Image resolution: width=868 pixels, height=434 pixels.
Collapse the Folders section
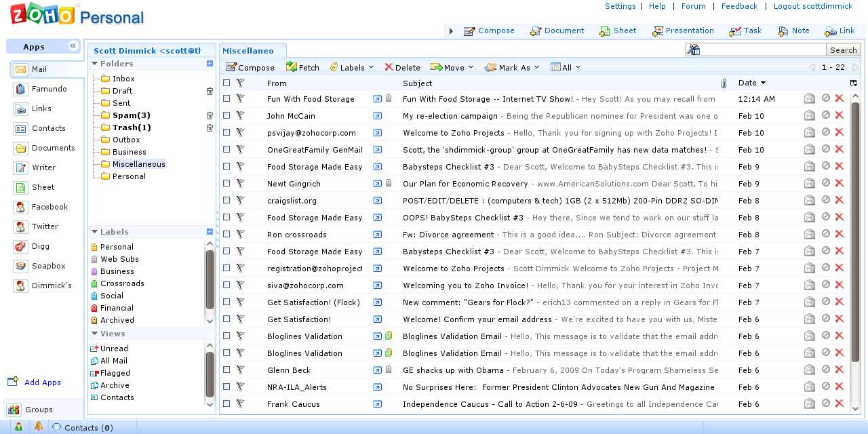94,63
